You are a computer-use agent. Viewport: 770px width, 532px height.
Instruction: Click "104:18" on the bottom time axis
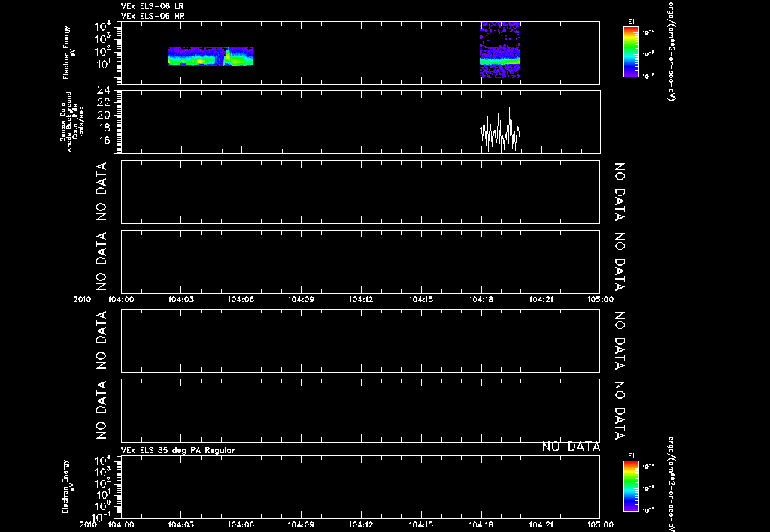pyautogui.click(x=480, y=525)
